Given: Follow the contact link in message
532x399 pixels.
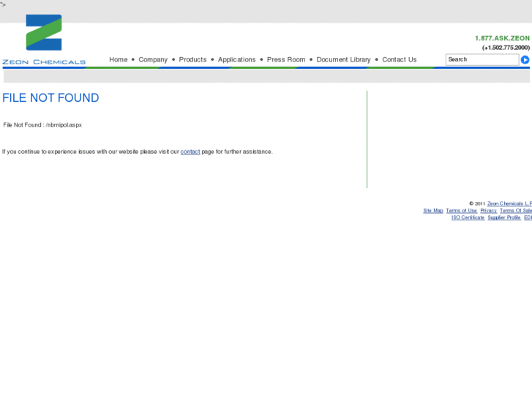Looking at the screenshot, I should tap(190, 152).
